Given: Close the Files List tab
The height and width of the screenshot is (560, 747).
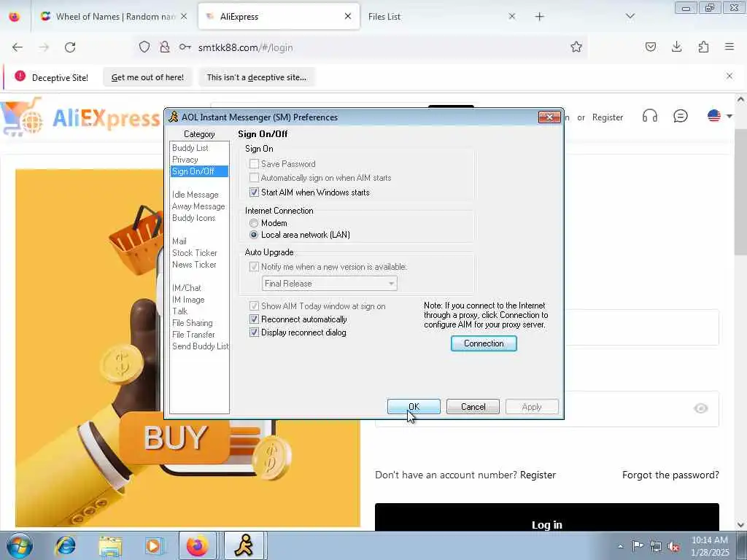Looking at the screenshot, I should click(511, 16).
